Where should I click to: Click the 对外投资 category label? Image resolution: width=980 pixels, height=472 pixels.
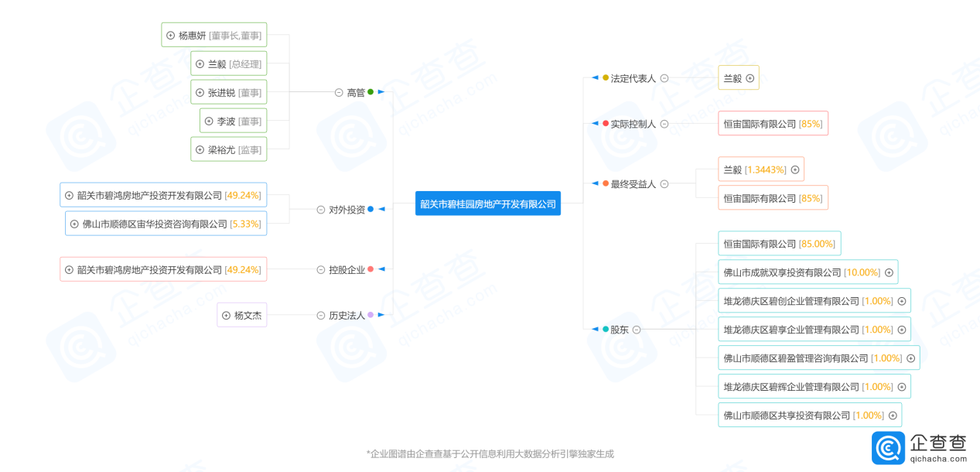click(x=347, y=210)
